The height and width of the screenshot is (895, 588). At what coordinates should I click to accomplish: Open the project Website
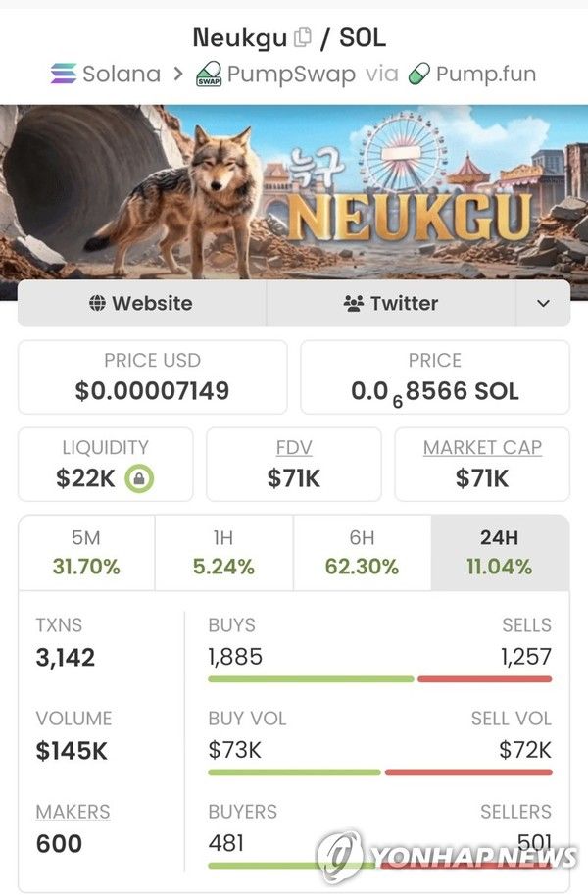[142, 304]
